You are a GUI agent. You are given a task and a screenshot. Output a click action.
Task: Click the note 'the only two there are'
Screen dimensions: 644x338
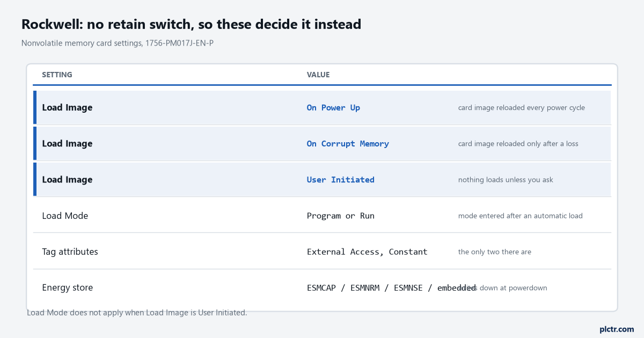pos(495,252)
